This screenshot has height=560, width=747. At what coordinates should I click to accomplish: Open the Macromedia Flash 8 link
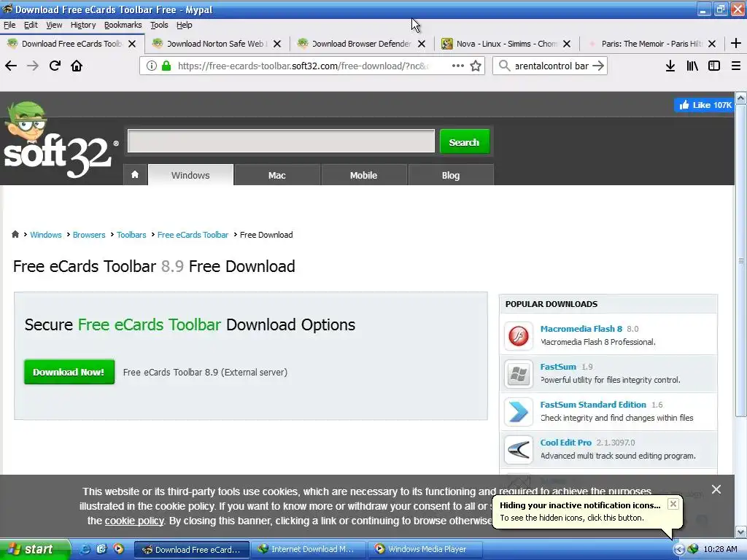pos(581,329)
